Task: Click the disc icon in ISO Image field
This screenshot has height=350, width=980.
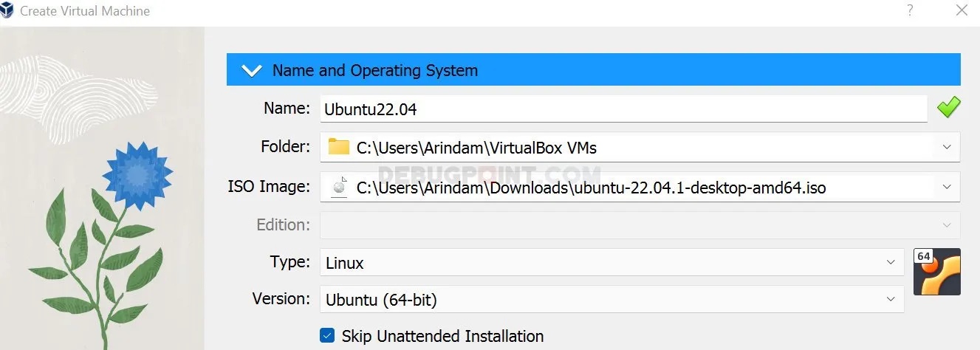Action: click(x=339, y=187)
